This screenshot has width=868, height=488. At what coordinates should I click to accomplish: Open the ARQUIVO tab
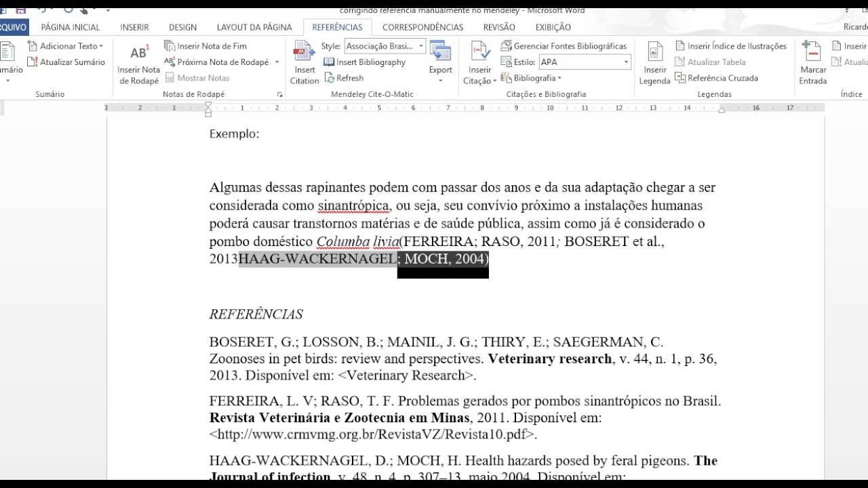(x=12, y=27)
